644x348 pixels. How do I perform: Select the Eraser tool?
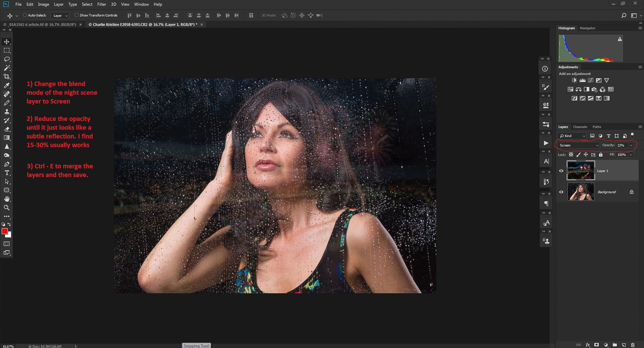click(x=7, y=129)
